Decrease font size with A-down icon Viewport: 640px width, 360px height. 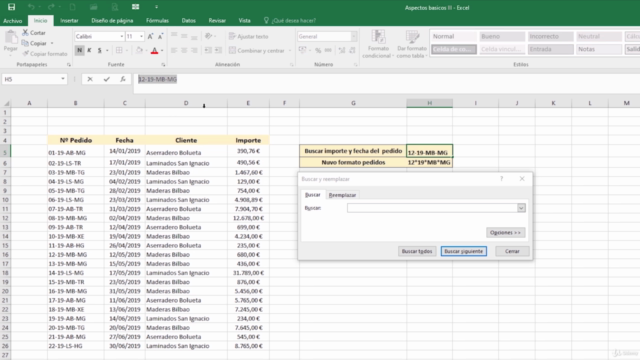point(160,36)
